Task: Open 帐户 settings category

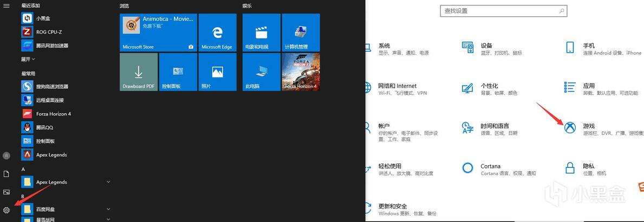Action: point(401,132)
